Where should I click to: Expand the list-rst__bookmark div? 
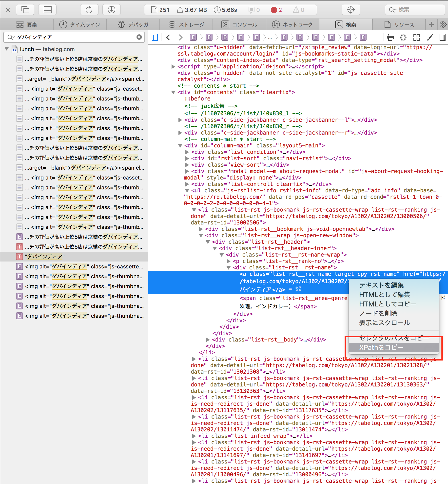tap(201, 229)
